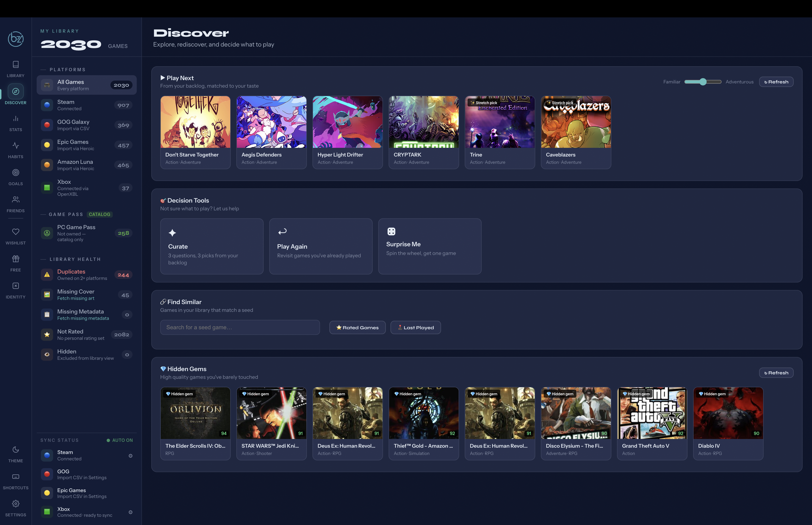Open Thief Gold hidden gem card
The height and width of the screenshot is (525, 812).
pyautogui.click(x=424, y=423)
